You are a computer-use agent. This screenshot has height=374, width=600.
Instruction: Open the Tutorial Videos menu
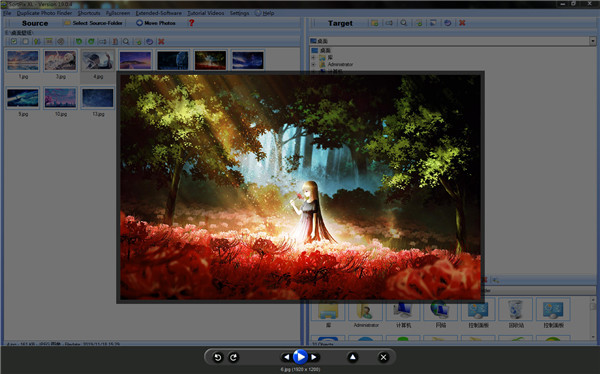click(x=206, y=13)
